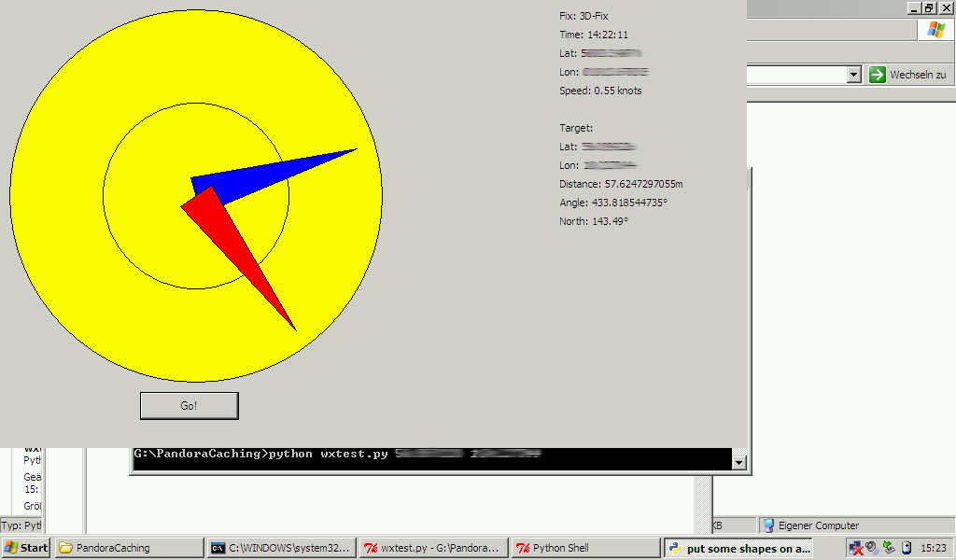Click the second system tray icon

click(872, 548)
